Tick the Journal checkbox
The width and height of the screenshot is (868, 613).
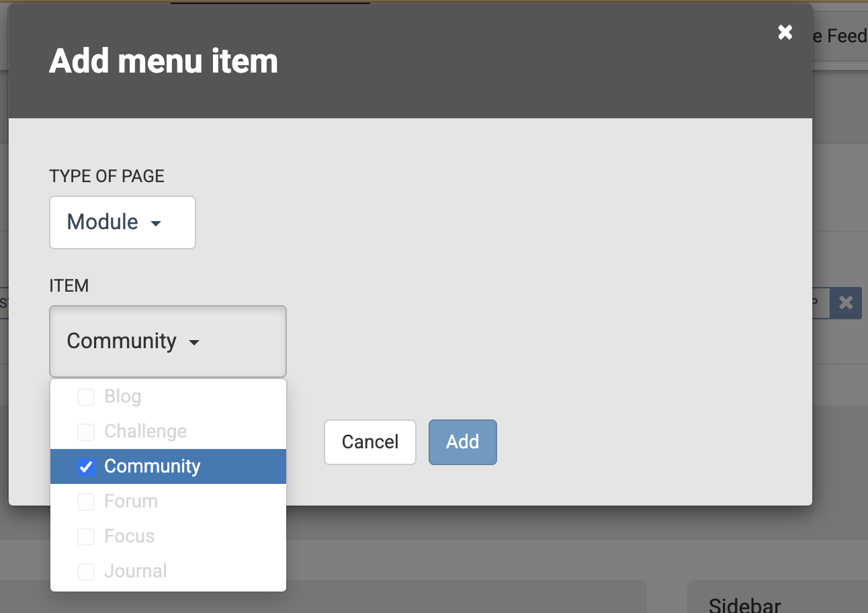tap(86, 572)
